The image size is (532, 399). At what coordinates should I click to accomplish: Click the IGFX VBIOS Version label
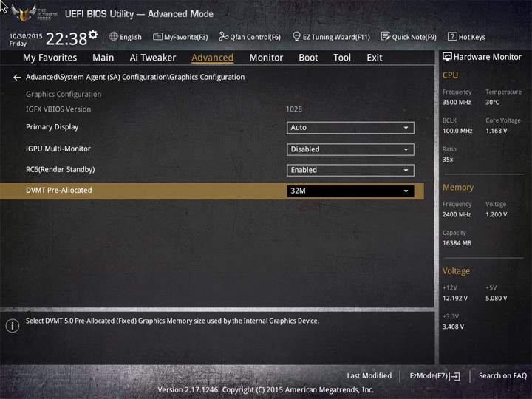tap(58, 109)
